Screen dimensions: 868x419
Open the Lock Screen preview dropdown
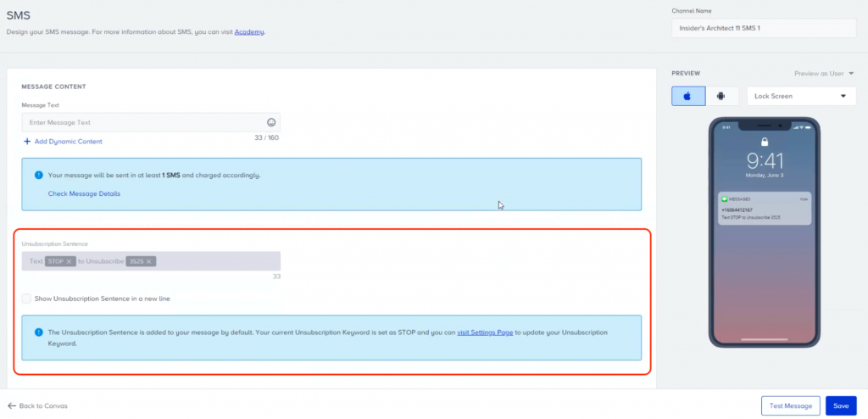coord(800,96)
